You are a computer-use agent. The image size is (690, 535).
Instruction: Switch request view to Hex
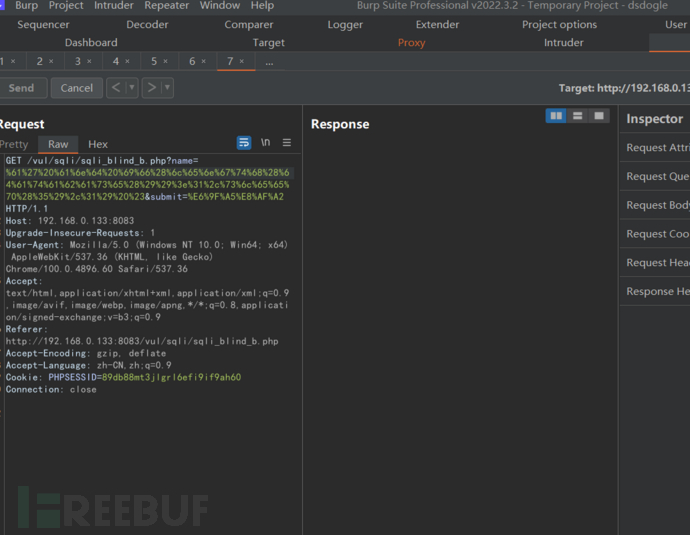point(98,144)
